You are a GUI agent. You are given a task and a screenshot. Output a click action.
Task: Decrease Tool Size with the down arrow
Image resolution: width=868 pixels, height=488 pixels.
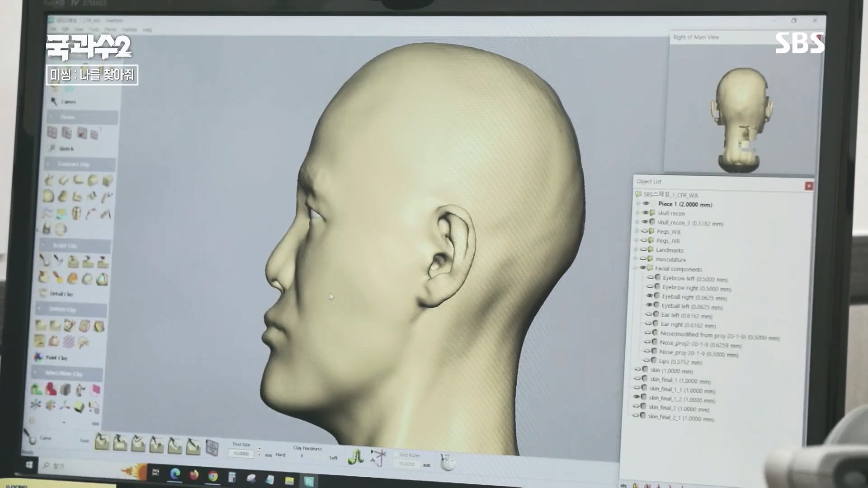(259, 455)
